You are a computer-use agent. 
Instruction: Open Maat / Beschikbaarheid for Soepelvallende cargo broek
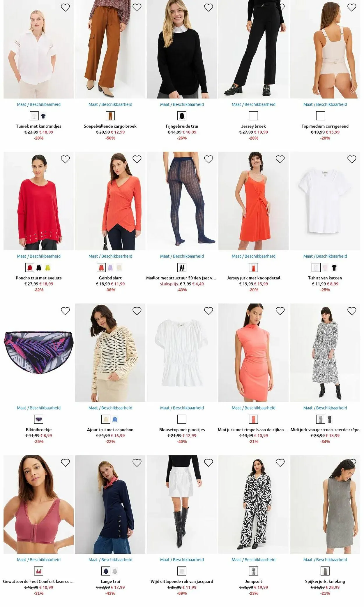(x=110, y=104)
